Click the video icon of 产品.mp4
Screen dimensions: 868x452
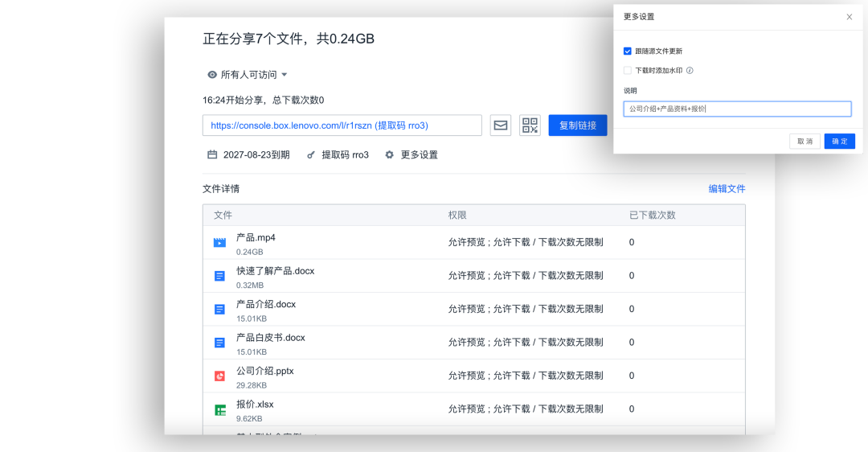pyautogui.click(x=219, y=243)
